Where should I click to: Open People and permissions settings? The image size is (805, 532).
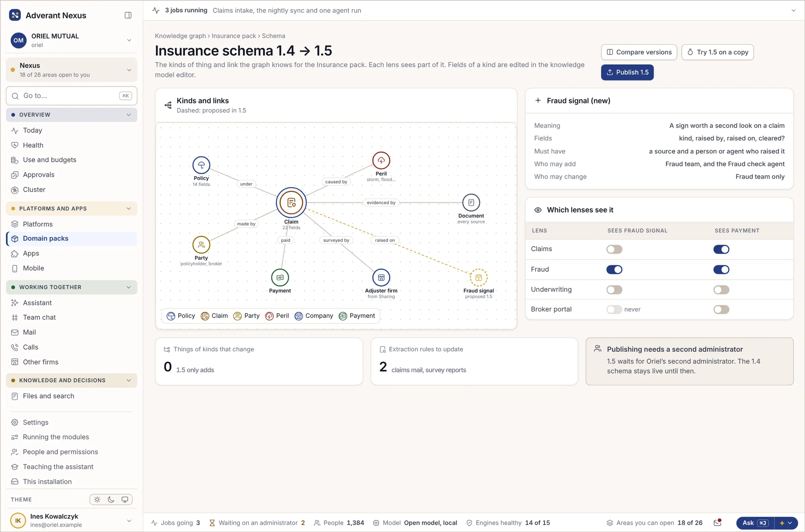72,452
